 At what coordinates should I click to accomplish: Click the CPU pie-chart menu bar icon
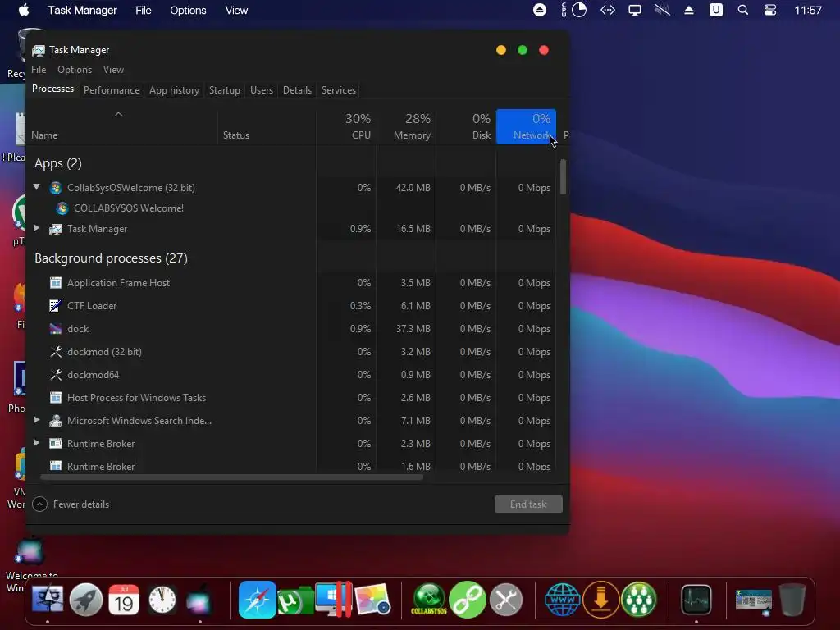click(x=578, y=10)
